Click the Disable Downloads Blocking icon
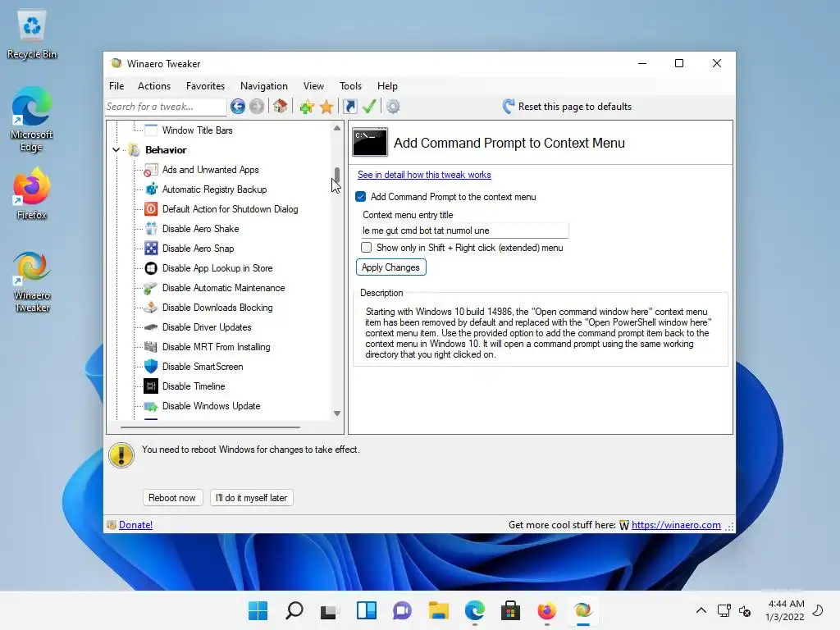Image resolution: width=840 pixels, height=630 pixels. pyautogui.click(x=151, y=308)
